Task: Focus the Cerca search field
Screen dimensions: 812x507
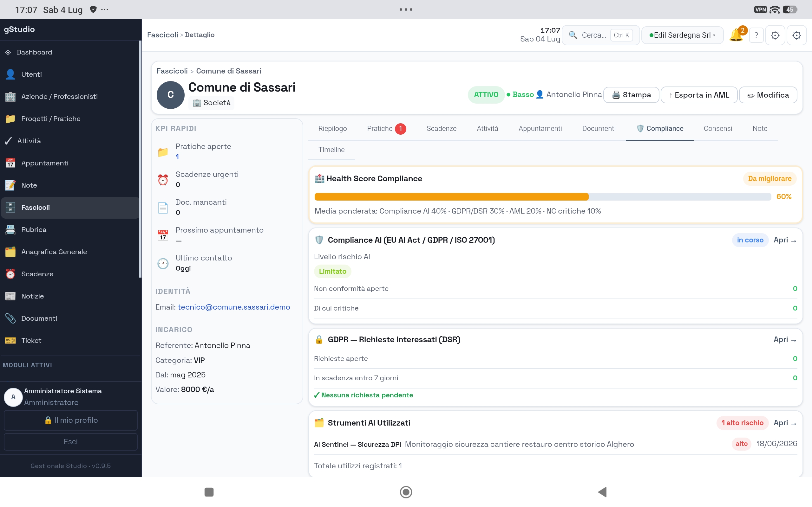Action: click(x=601, y=35)
